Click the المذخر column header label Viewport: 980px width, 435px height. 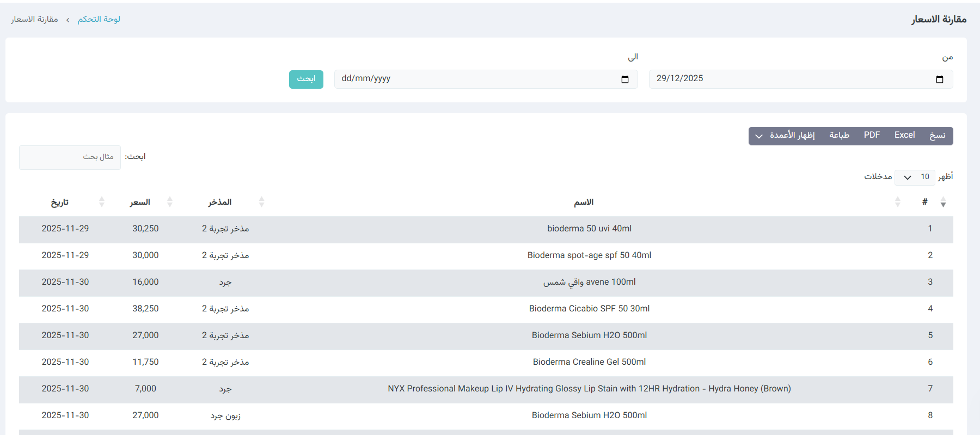[x=220, y=203]
